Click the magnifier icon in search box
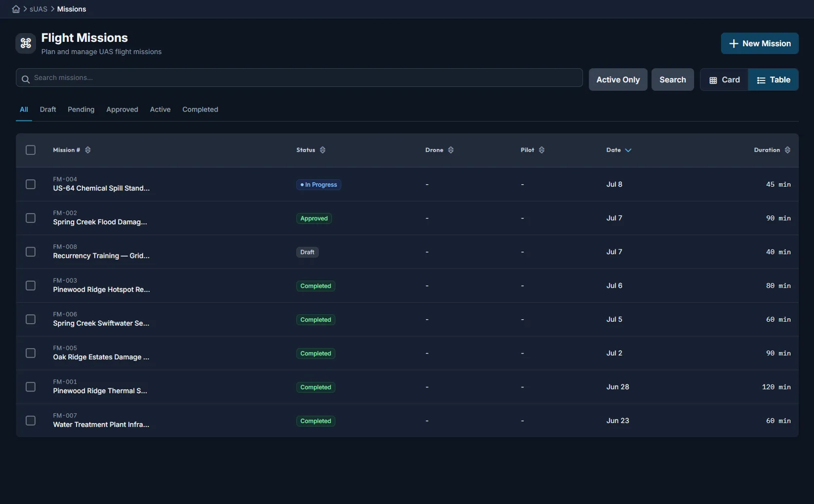814x504 pixels. click(x=26, y=78)
